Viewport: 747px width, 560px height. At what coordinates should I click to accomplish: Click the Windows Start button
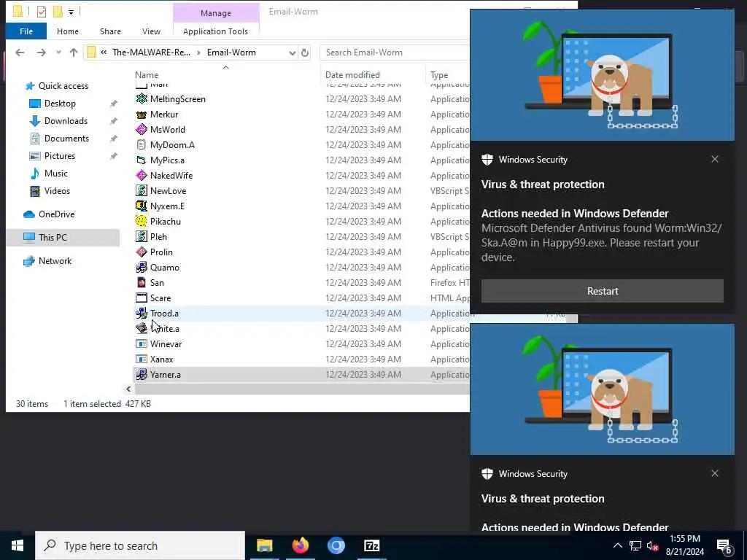[x=18, y=545]
